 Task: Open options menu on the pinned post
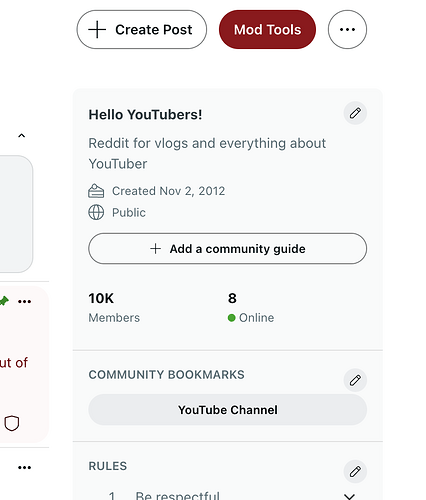pos(25,301)
